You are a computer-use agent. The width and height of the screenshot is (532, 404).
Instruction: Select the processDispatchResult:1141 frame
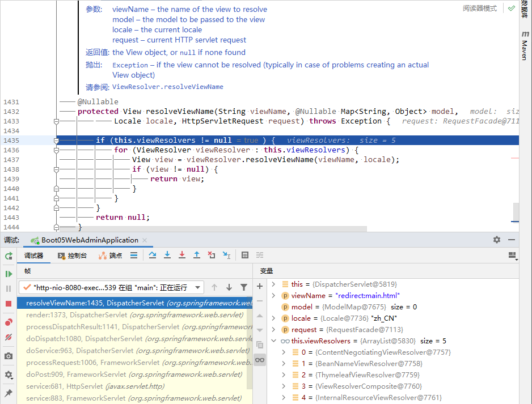pos(134,327)
